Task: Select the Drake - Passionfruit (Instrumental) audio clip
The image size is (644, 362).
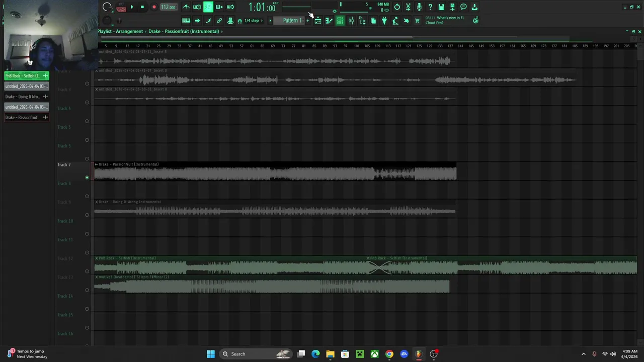Action: [x=275, y=171]
